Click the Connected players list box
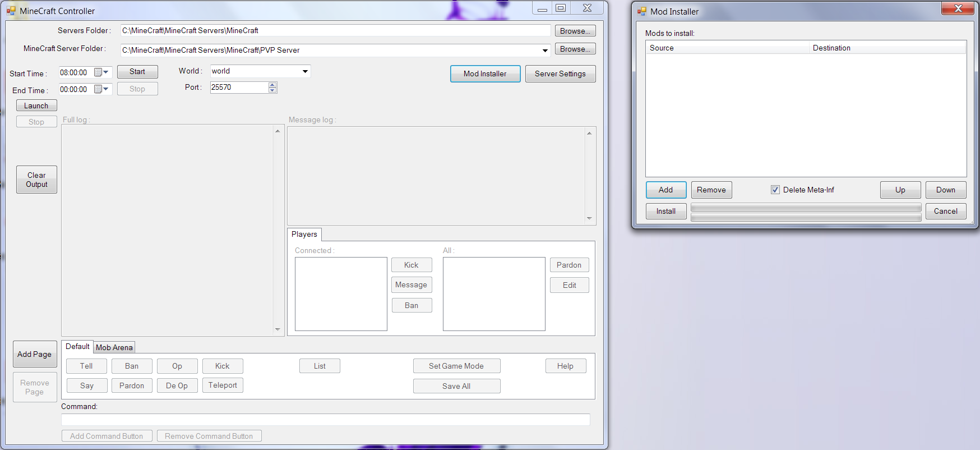Viewport: 980px width, 450px height. [341, 294]
